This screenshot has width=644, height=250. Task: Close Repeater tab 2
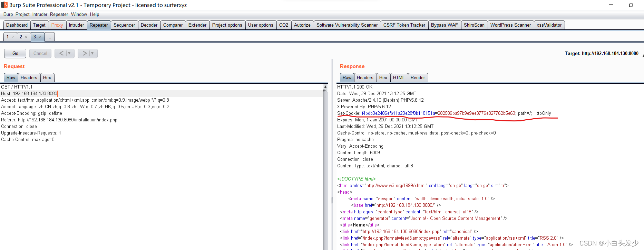tap(26, 37)
